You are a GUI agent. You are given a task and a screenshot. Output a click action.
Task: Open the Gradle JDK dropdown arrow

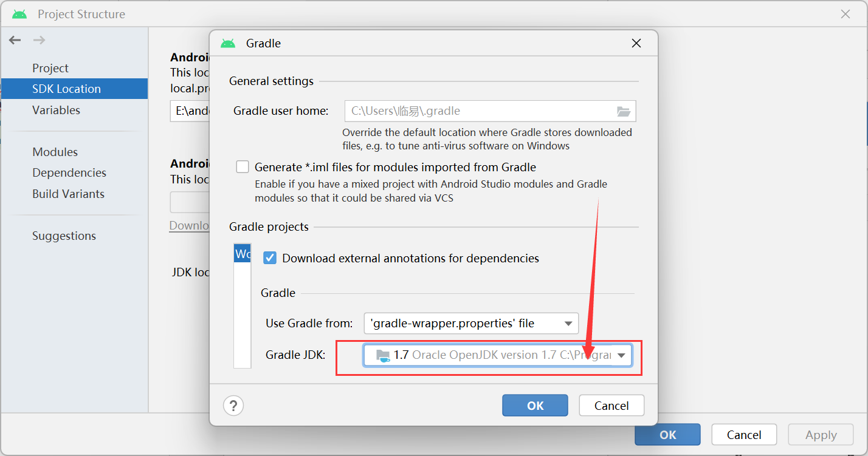621,356
